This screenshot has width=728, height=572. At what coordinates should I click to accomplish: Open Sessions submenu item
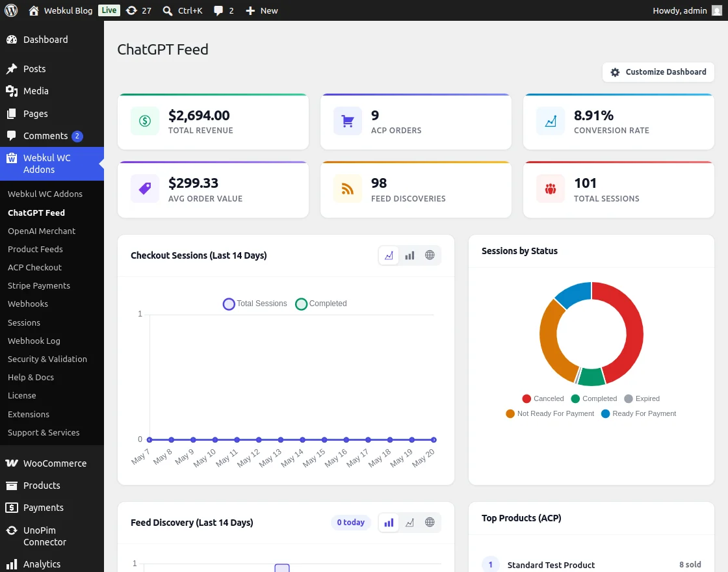24,322
